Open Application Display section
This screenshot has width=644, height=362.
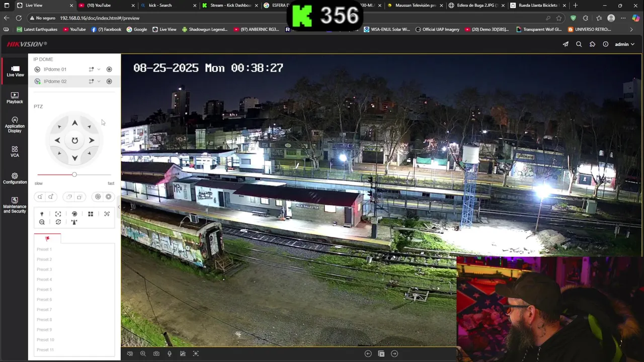click(15, 125)
